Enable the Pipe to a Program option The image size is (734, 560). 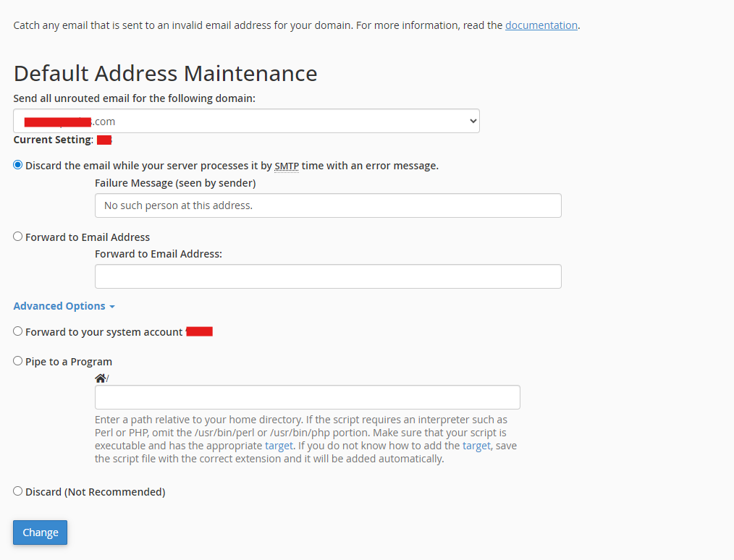pyautogui.click(x=18, y=361)
